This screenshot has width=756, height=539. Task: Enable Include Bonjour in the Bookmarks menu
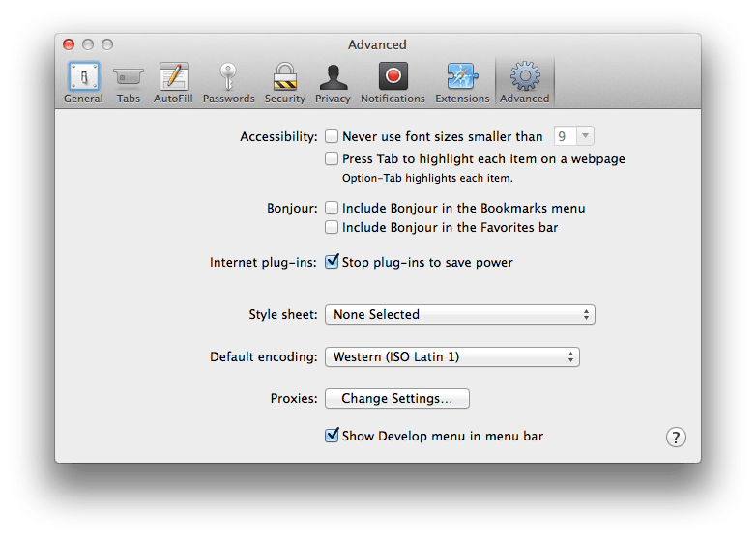[332, 208]
